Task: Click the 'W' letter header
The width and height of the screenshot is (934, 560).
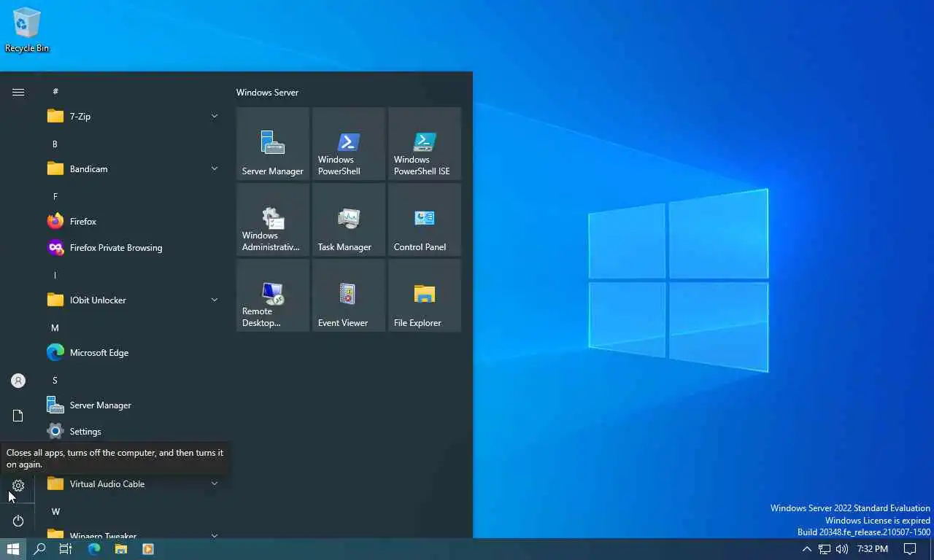Action: point(55,512)
